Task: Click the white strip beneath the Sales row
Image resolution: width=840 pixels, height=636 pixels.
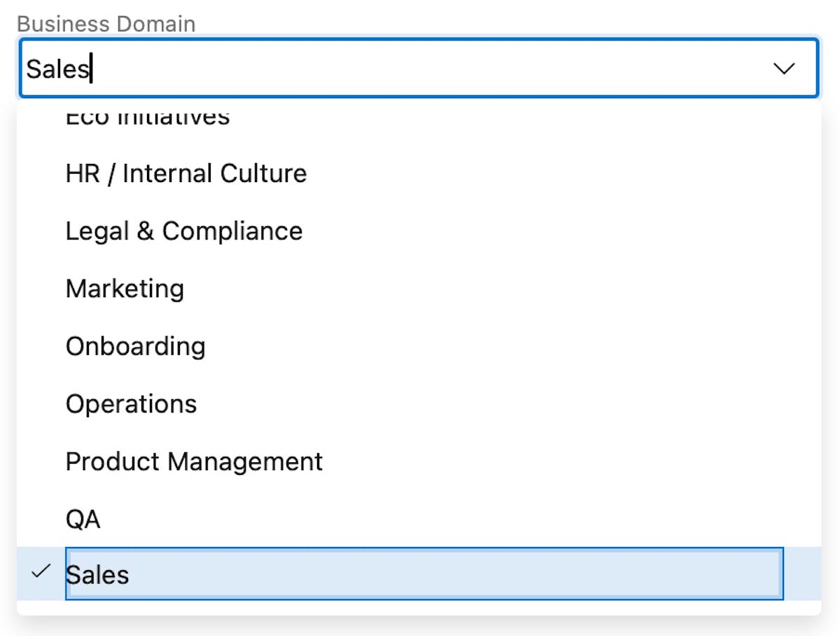Action: pyautogui.click(x=419, y=607)
